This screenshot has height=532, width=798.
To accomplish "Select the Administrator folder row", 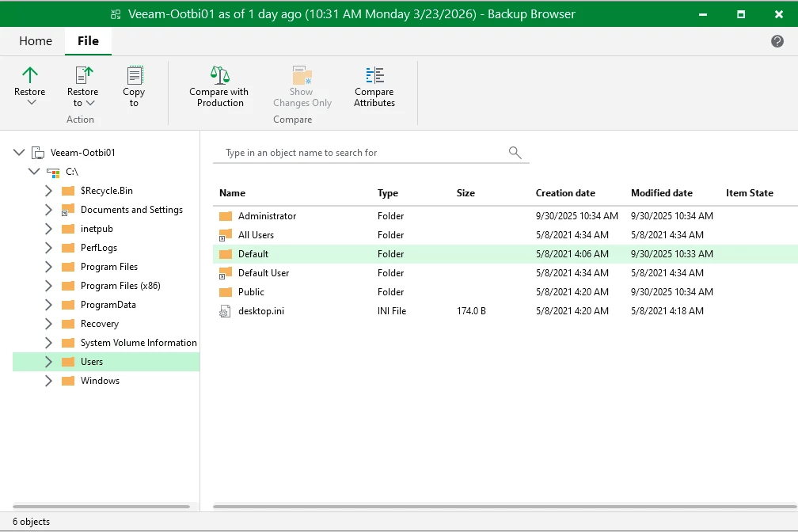I will 267,216.
